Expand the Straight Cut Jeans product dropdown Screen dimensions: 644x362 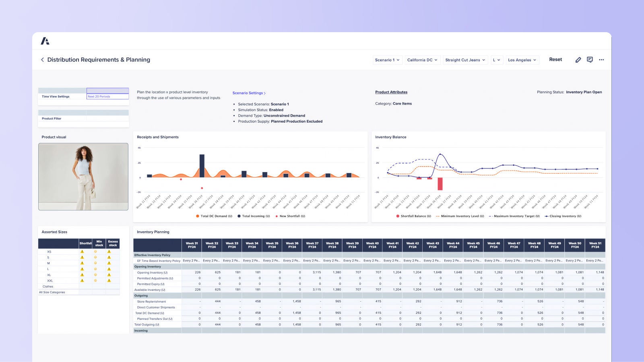click(464, 60)
